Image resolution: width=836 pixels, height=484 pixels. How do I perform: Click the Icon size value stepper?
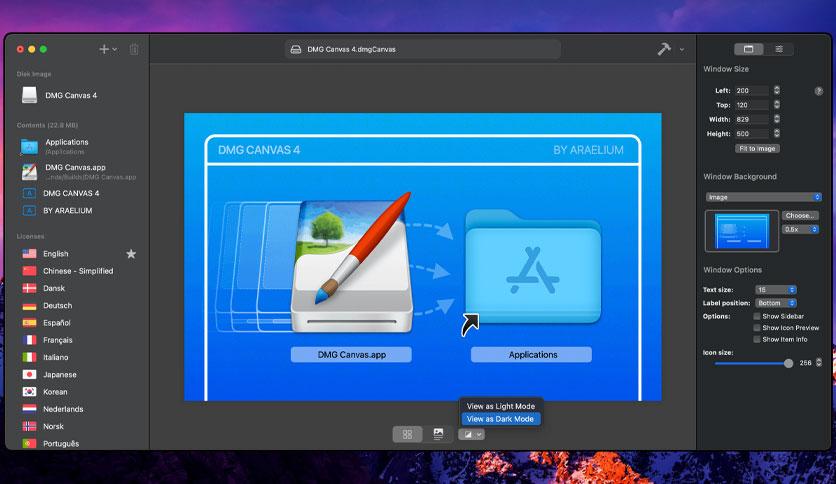pos(819,362)
